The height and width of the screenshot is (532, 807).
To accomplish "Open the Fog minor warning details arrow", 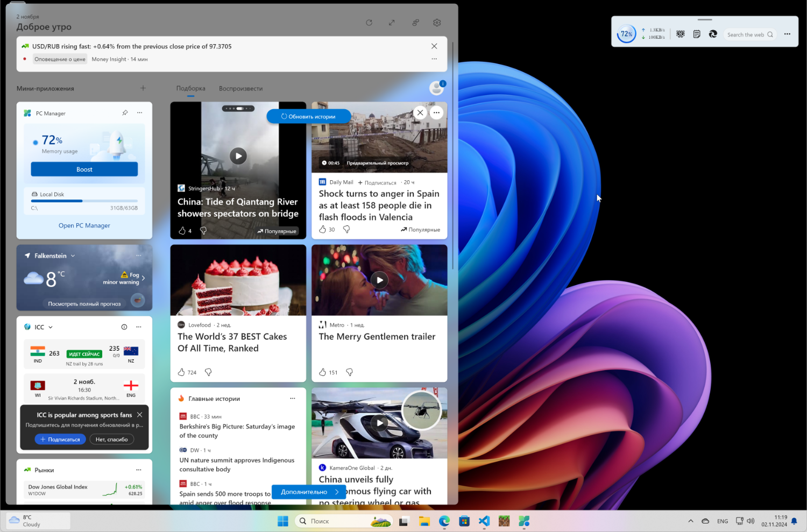I will (143, 278).
